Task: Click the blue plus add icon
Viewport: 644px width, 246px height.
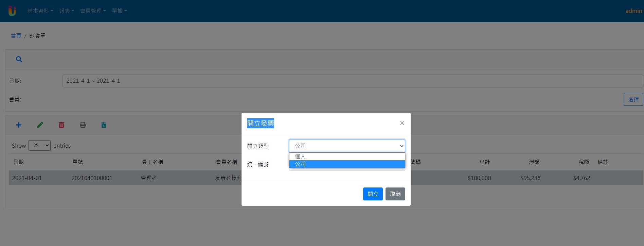Action: (x=19, y=125)
